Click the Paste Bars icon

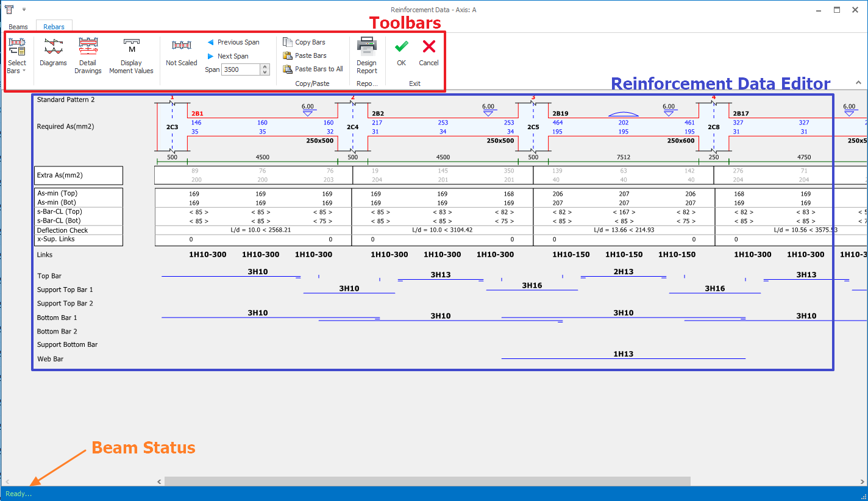[286, 55]
